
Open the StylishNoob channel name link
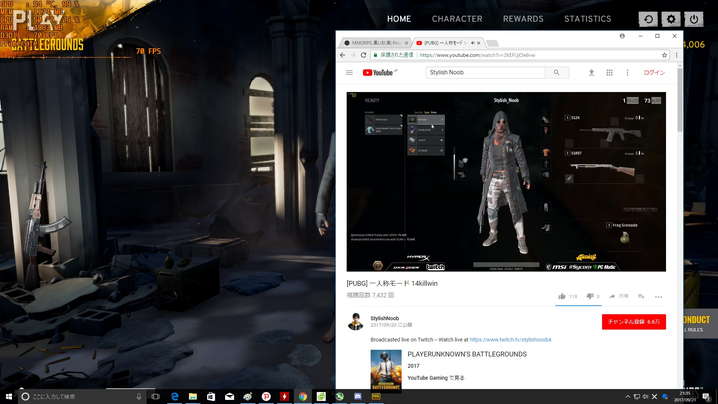385,318
